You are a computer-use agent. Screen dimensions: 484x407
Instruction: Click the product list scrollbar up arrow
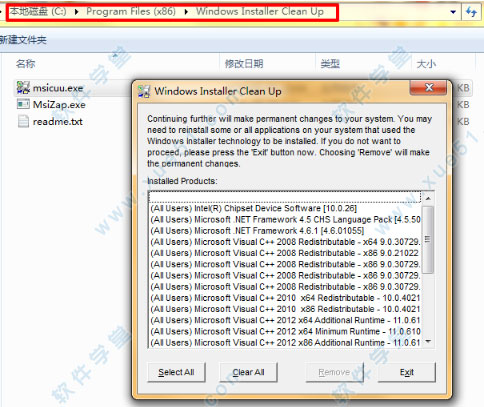tap(428, 198)
